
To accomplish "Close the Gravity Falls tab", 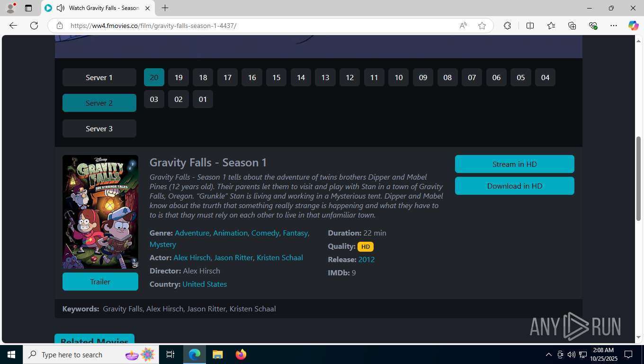I will click(147, 8).
